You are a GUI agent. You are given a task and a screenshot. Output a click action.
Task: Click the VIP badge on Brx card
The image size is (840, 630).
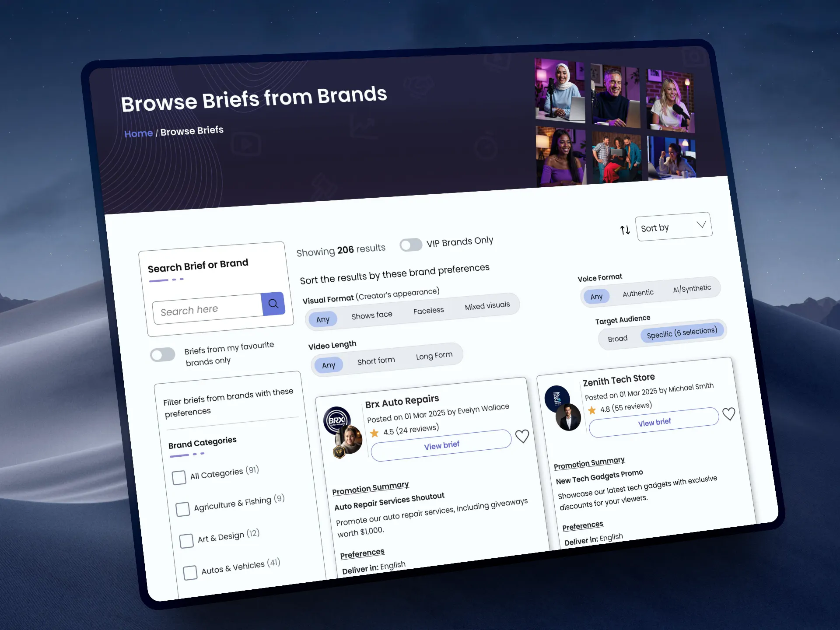pyautogui.click(x=339, y=452)
